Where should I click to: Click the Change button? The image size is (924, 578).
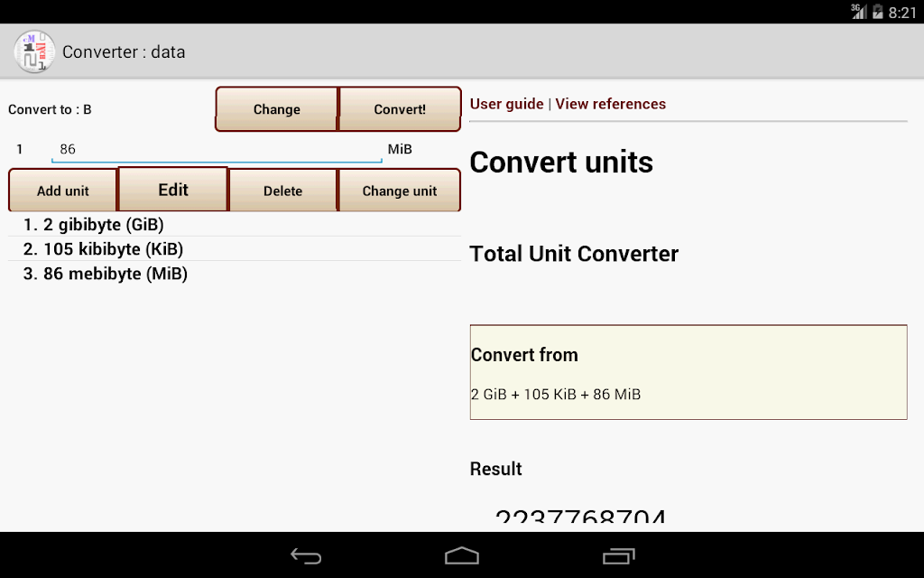point(276,109)
